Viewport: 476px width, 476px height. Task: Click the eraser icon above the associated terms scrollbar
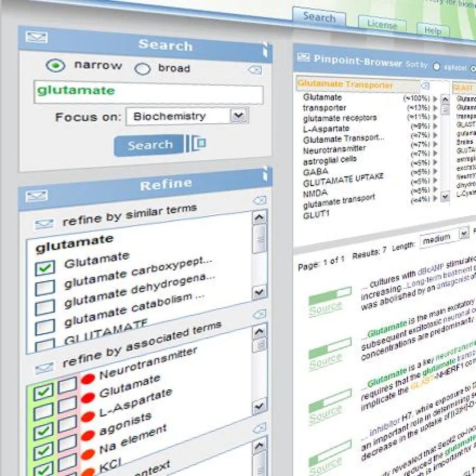[x=260, y=314]
